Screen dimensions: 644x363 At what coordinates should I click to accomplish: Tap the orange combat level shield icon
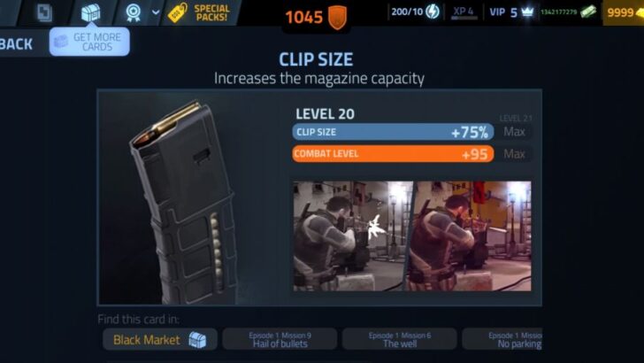click(338, 18)
